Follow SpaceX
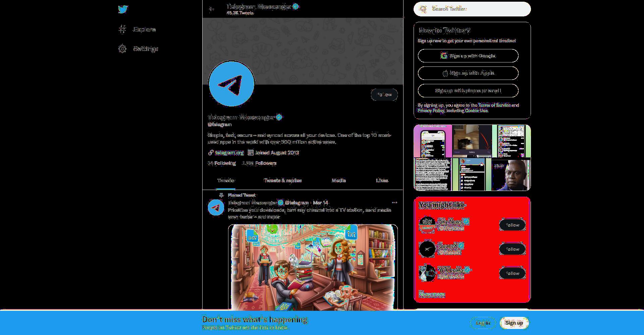Image resolution: width=644 pixels, height=335 pixels. (x=512, y=249)
